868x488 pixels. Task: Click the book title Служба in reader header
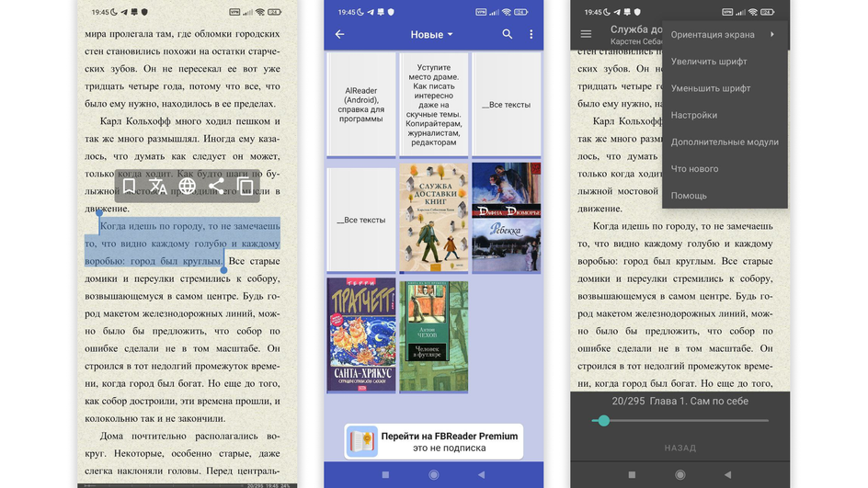click(x=636, y=29)
